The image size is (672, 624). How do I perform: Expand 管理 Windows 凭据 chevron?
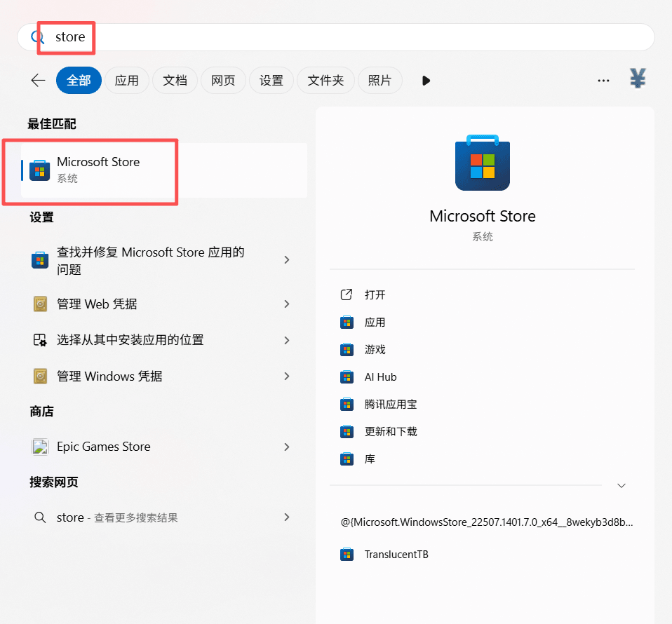pyautogui.click(x=286, y=377)
